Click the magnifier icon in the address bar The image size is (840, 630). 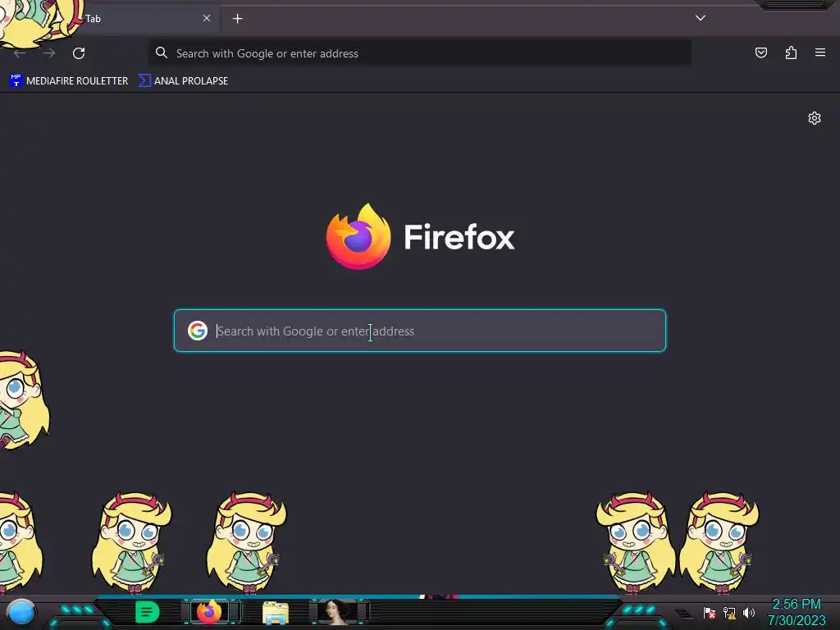point(162,52)
